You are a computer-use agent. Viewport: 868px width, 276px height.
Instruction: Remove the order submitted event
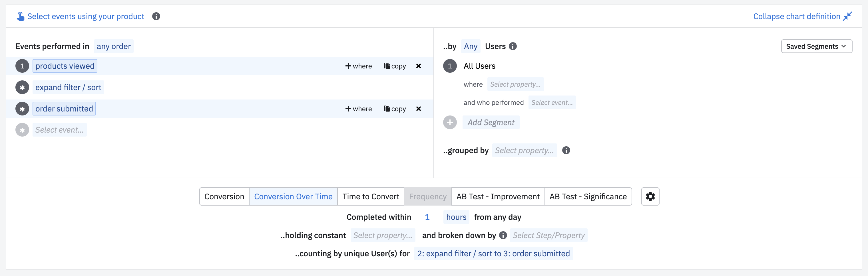point(419,109)
